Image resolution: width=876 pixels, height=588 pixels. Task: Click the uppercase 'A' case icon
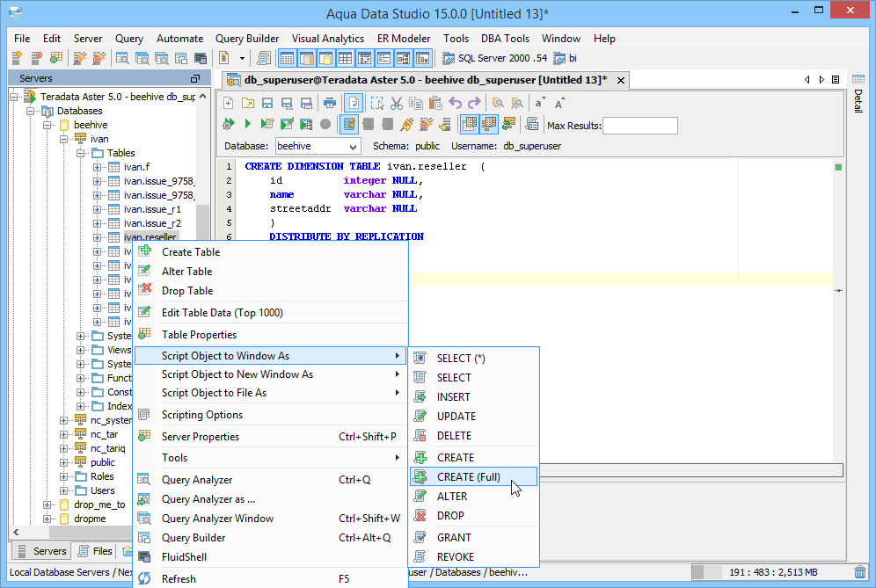pyautogui.click(x=559, y=104)
